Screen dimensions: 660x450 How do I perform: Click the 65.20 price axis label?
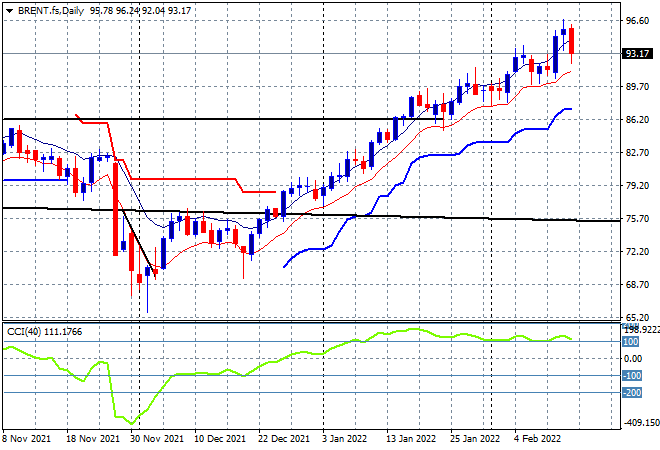click(x=637, y=317)
